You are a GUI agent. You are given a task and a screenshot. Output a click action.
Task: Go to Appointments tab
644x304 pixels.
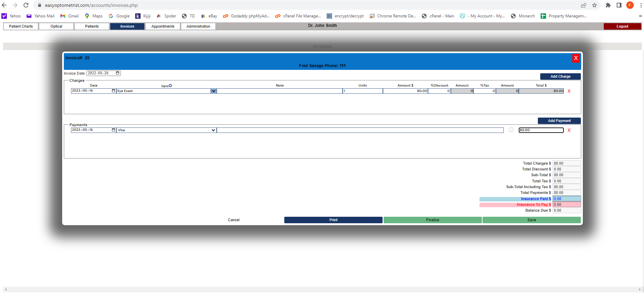[163, 26]
